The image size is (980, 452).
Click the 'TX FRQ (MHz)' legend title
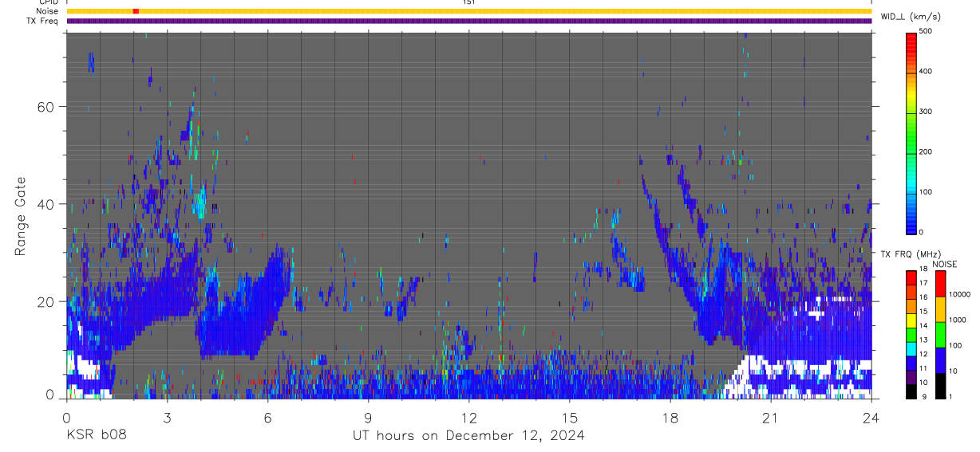tap(910, 254)
